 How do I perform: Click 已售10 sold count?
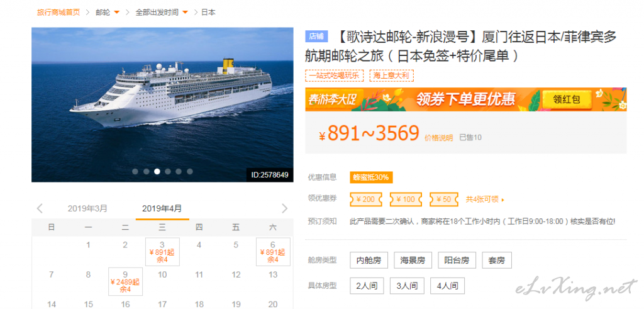pos(470,137)
